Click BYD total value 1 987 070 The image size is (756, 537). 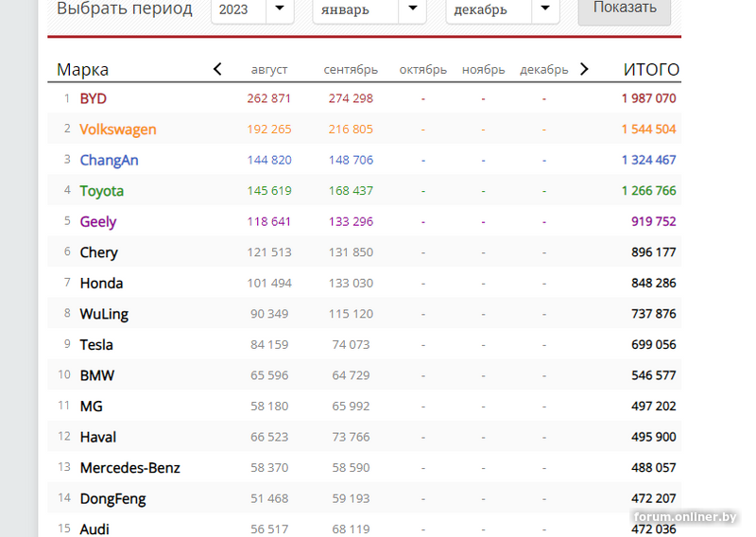pos(648,98)
